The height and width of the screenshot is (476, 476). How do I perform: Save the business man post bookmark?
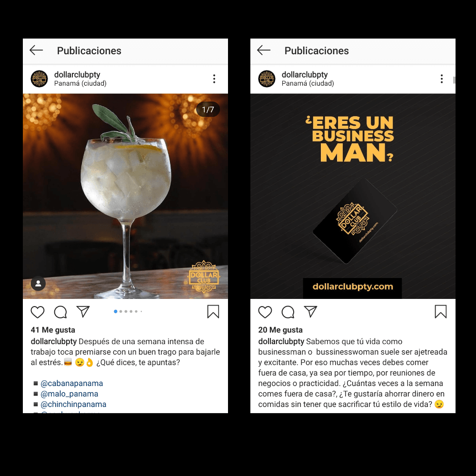440,311
